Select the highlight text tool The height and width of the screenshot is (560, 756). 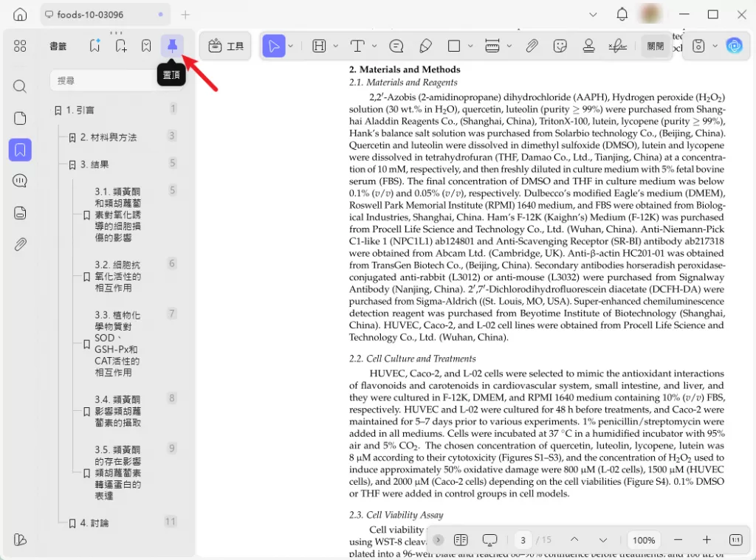tap(319, 46)
